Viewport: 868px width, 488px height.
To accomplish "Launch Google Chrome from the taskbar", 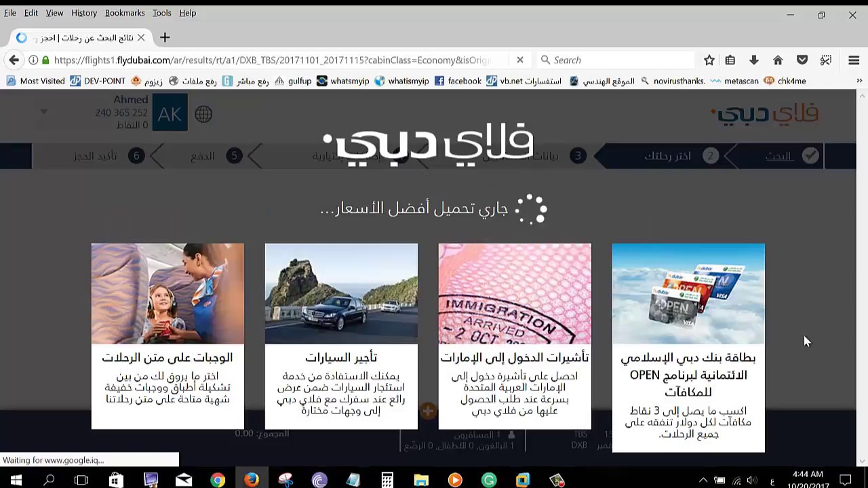I will click(x=218, y=481).
